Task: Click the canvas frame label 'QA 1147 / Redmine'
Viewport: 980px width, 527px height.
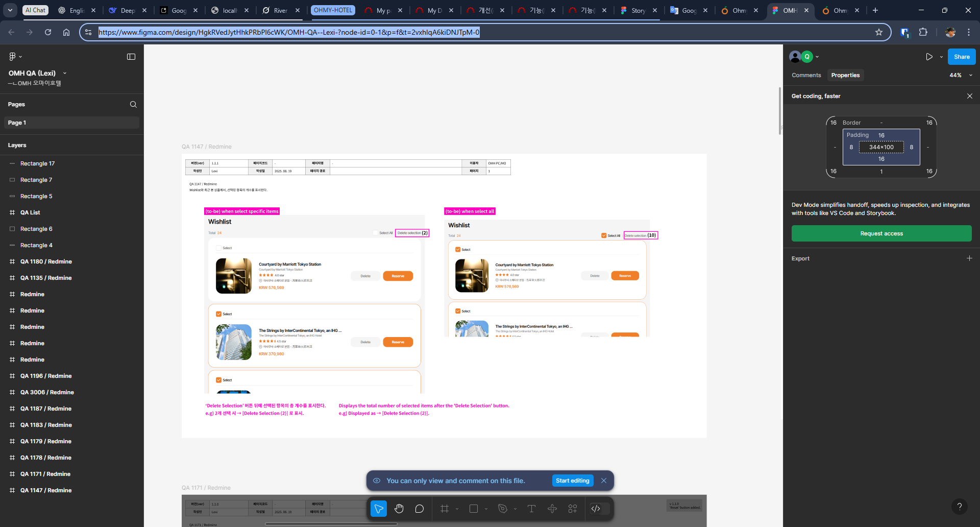Action: click(207, 147)
